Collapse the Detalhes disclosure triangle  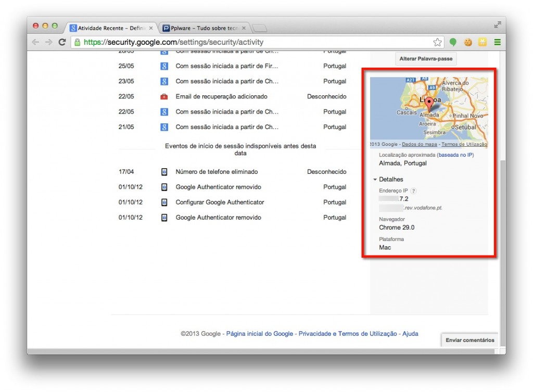point(375,180)
